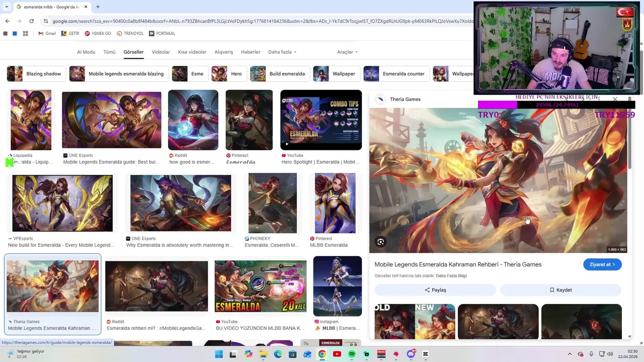This screenshot has height=362, width=644.
Task: Switch to Kısa videolar tab
Action: tap(192, 52)
